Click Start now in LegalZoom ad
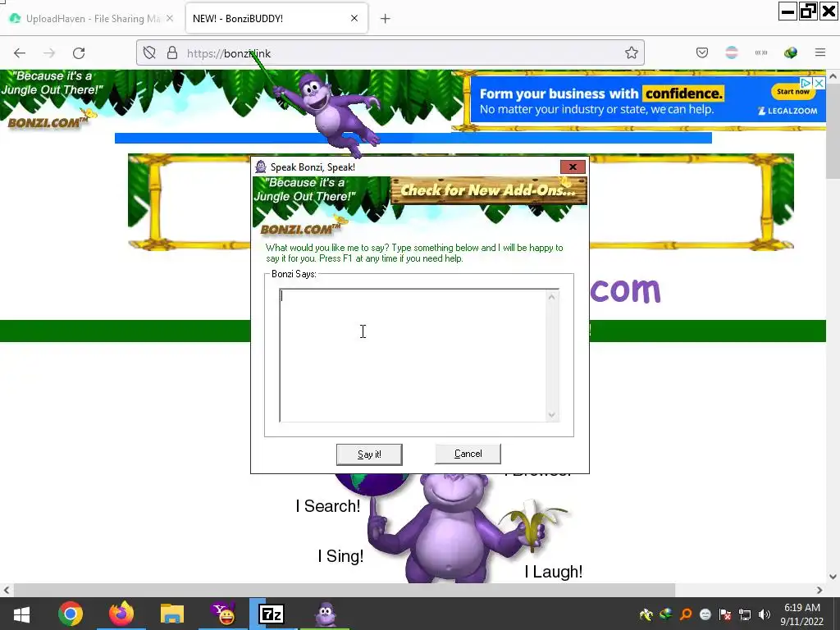Viewport: 840px width, 630px height. (x=793, y=92)
